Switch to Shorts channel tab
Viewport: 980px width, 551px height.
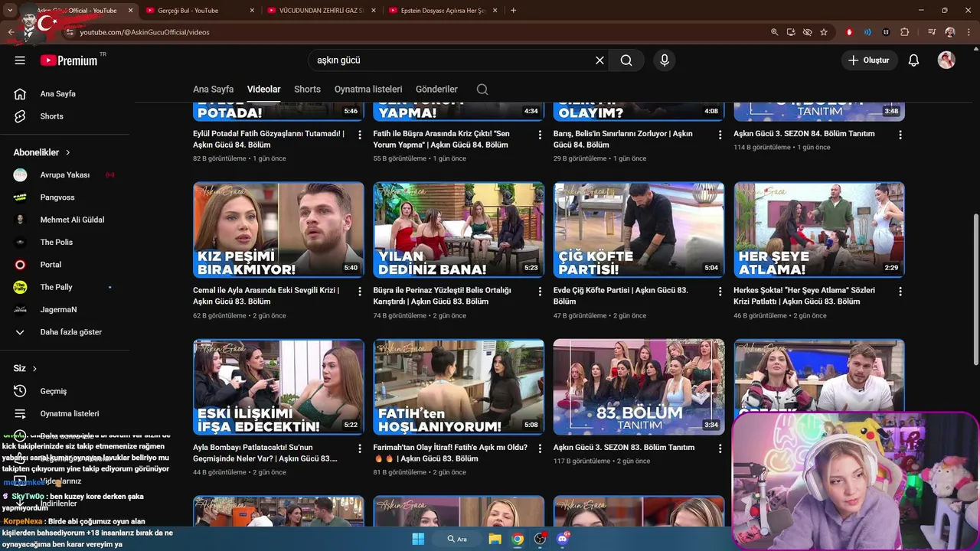[307, 90]
